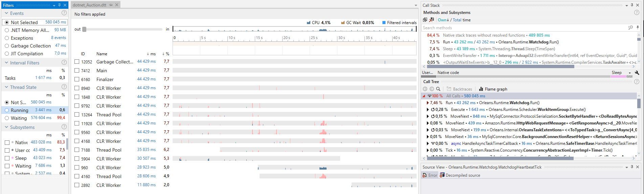Open search in the Call Tree toolbar

click(x=438, y=89)
